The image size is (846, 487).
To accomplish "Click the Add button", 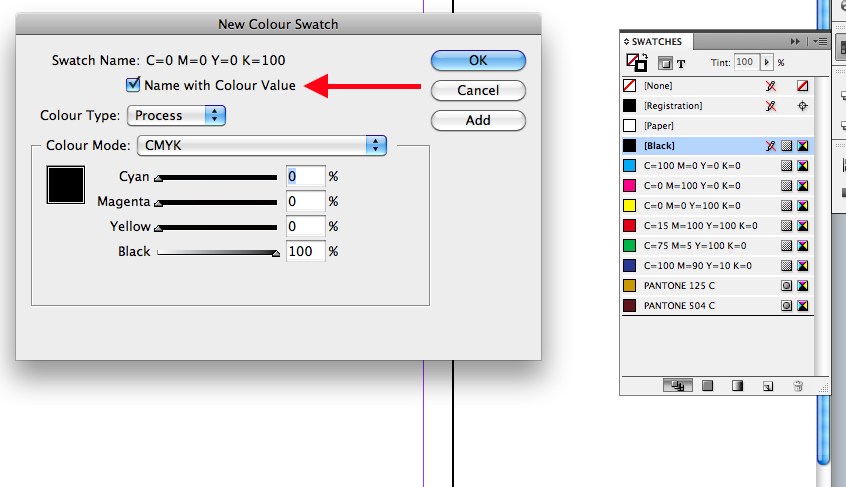I will [x=478, y=120].
